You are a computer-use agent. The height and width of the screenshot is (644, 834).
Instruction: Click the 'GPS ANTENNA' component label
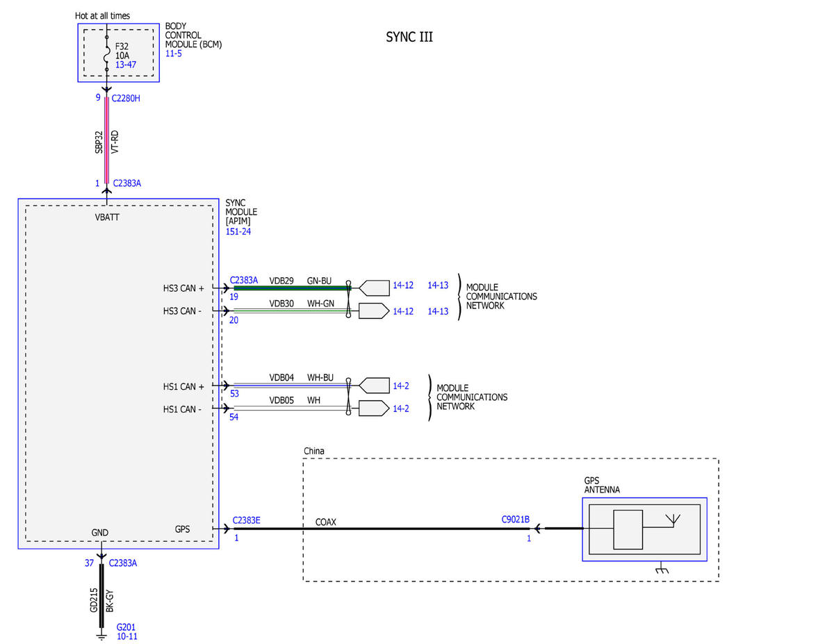[602, 485]
